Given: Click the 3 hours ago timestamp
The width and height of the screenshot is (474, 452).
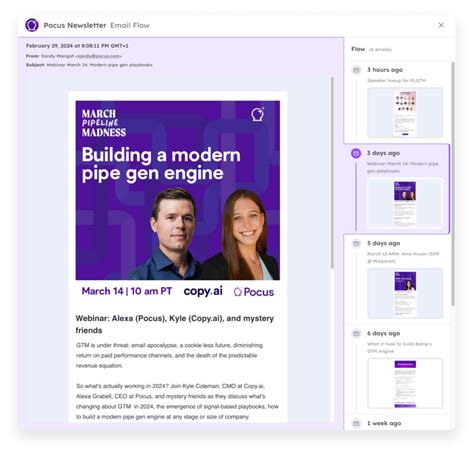Looking at the screenshot, I should 385,70.
